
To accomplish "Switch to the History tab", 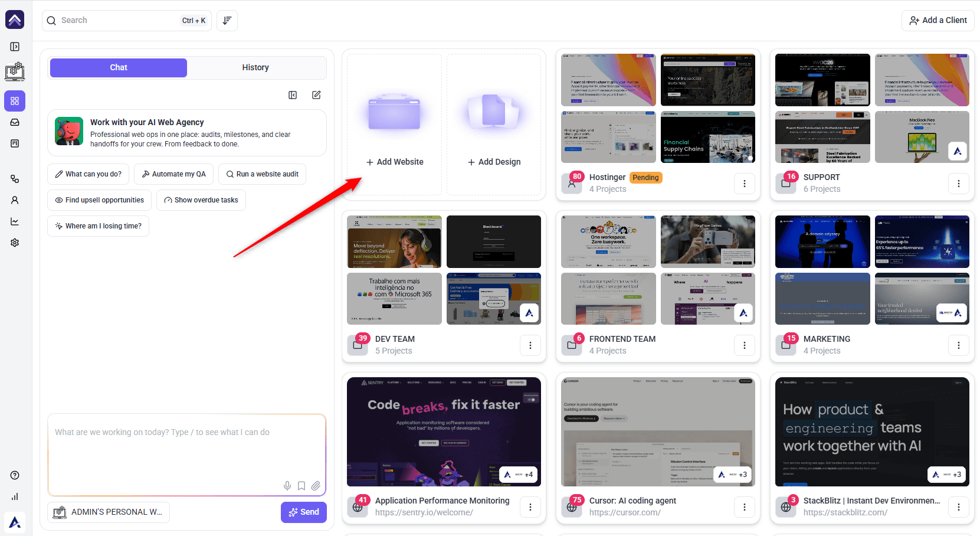I will tap(255, 68).
